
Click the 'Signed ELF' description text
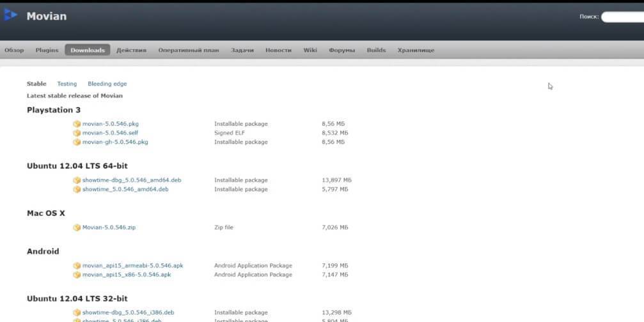point(230,133)
